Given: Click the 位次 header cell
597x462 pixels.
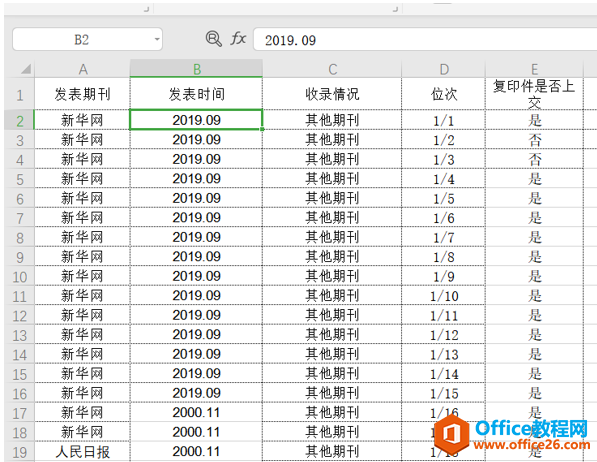Looking at the screenshot, I should coord(444,94).
